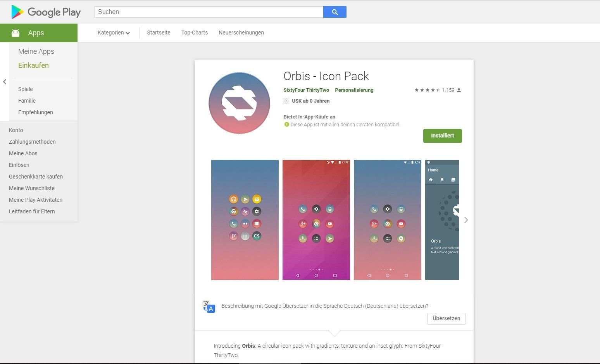Click the Orbis app icon
Image resolution: width=600 pixels, height=364 pixels.
[239, 103]
